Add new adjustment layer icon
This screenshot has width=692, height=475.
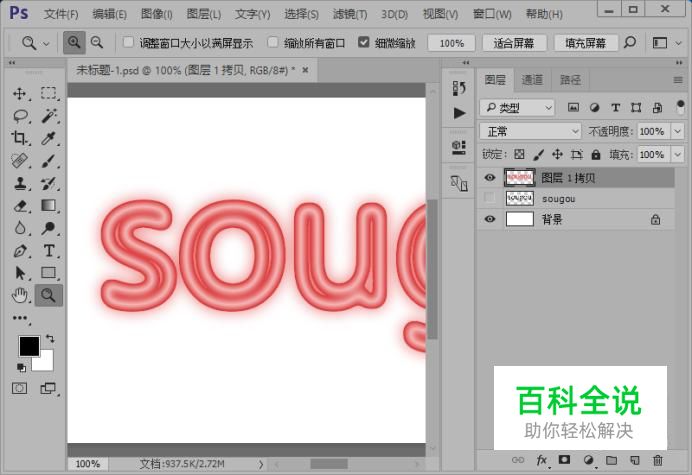click(588, 460)
